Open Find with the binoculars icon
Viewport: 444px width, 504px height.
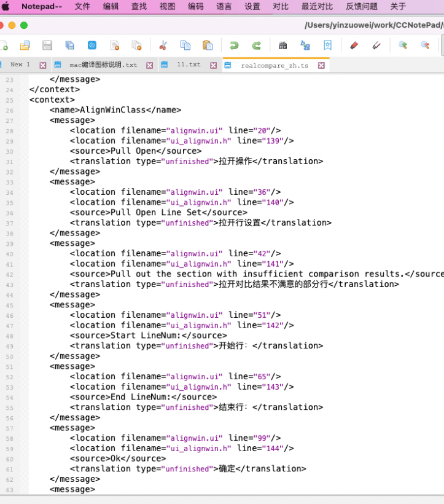point(282,45)
